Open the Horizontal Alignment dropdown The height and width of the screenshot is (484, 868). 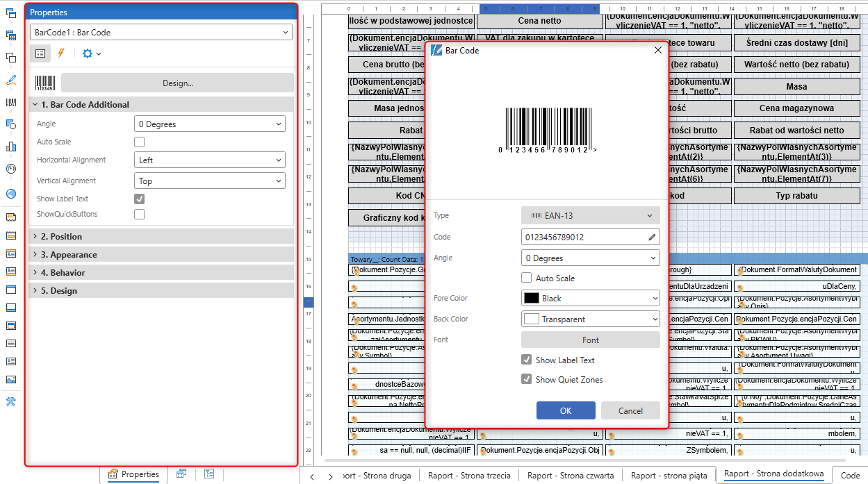tap(210, 160)
